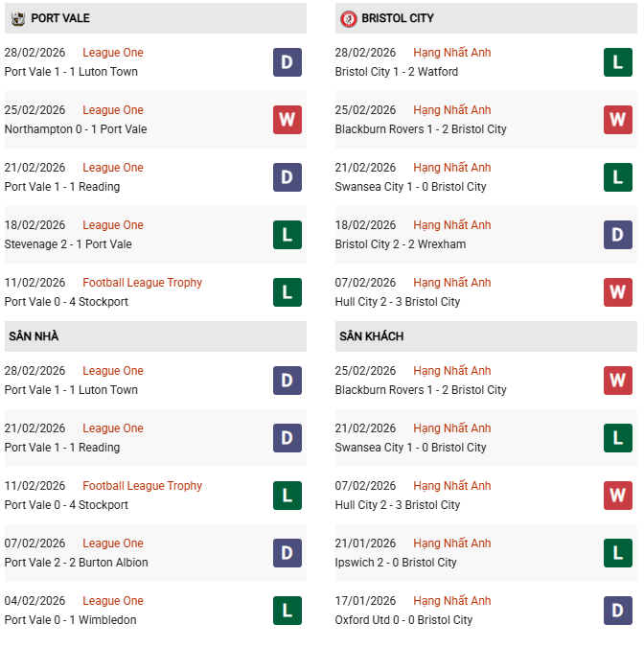644x647 pixels.
Task: Click the D badge for Port Vale vs Luton Town form
Action: [x=287, y=62]
